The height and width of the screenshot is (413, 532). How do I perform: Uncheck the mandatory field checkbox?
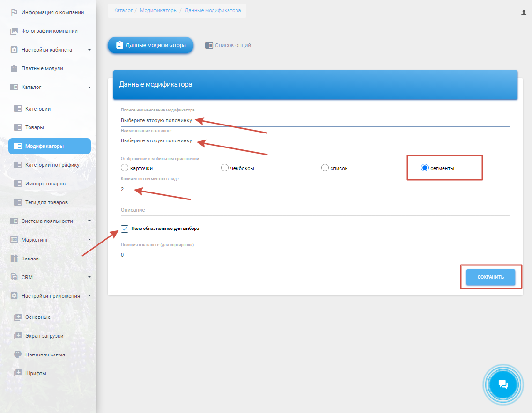click(x=125, y=229)
